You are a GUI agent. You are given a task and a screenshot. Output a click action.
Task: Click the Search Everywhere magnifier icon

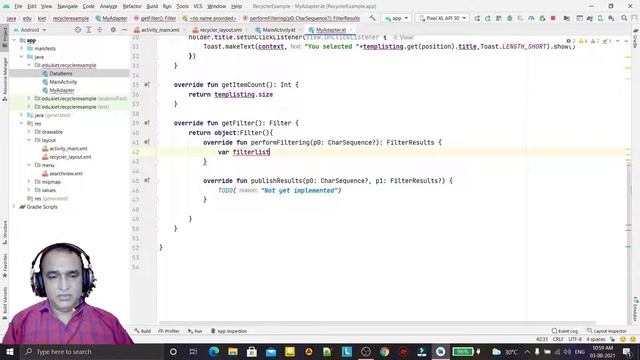point(624,18)
